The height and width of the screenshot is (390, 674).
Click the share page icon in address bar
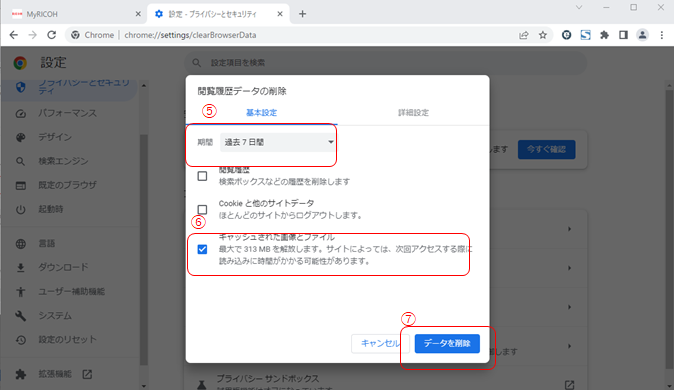[x=524, y=35]
